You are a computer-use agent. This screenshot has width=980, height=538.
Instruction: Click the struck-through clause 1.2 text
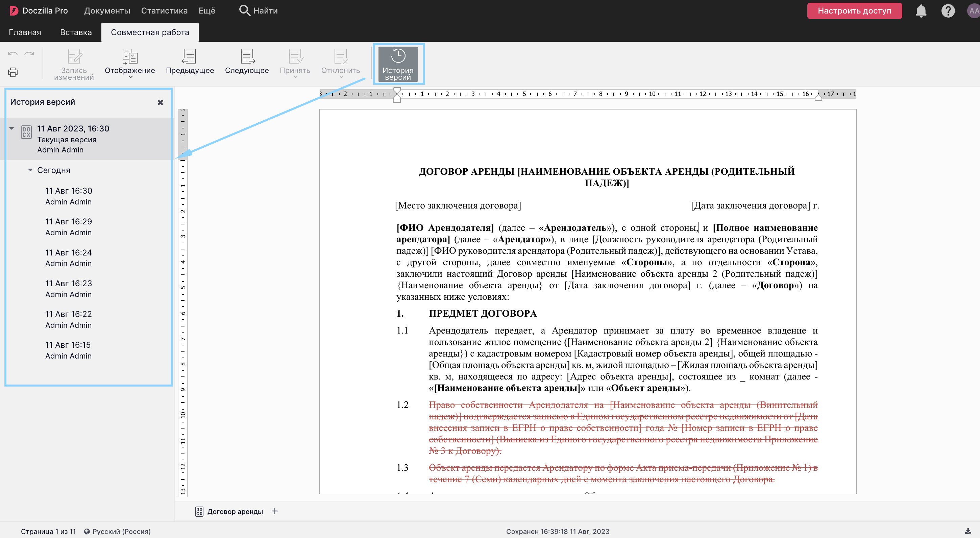tap(623, 427)
